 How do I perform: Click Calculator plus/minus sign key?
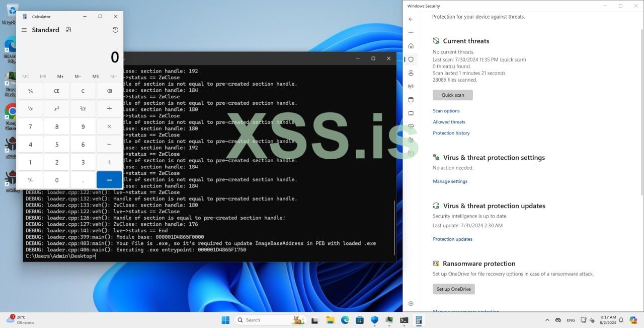pyautogui.click(x=30, y=180)
